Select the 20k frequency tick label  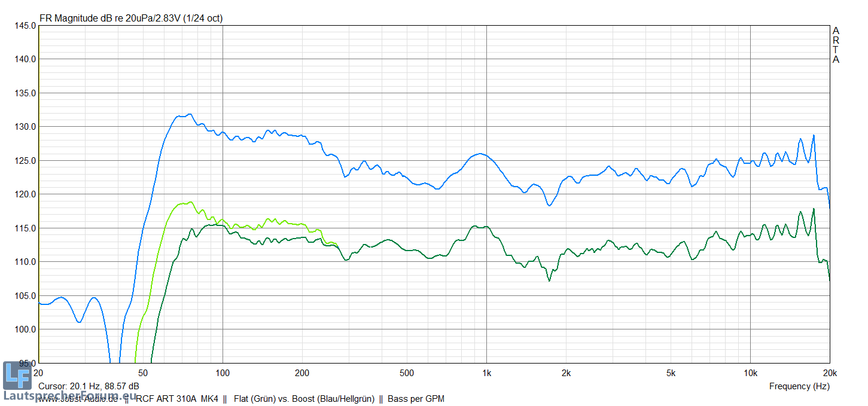[829, 374]
